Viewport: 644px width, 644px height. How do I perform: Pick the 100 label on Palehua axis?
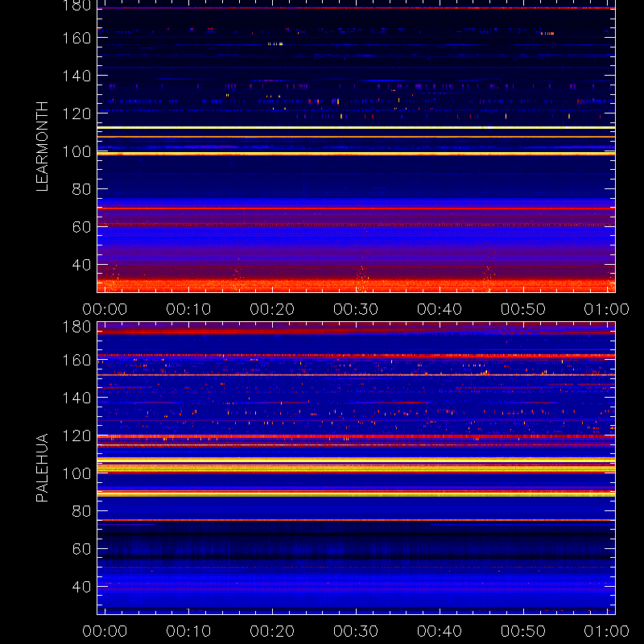pyautogui.click(x=76, y=473)
